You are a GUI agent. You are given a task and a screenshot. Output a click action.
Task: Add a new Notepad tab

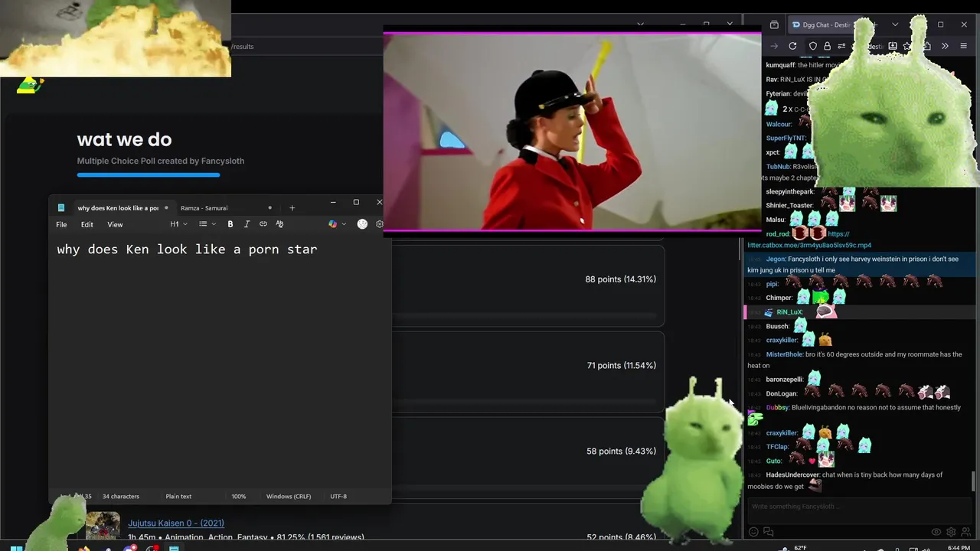[x=292, y=208]
